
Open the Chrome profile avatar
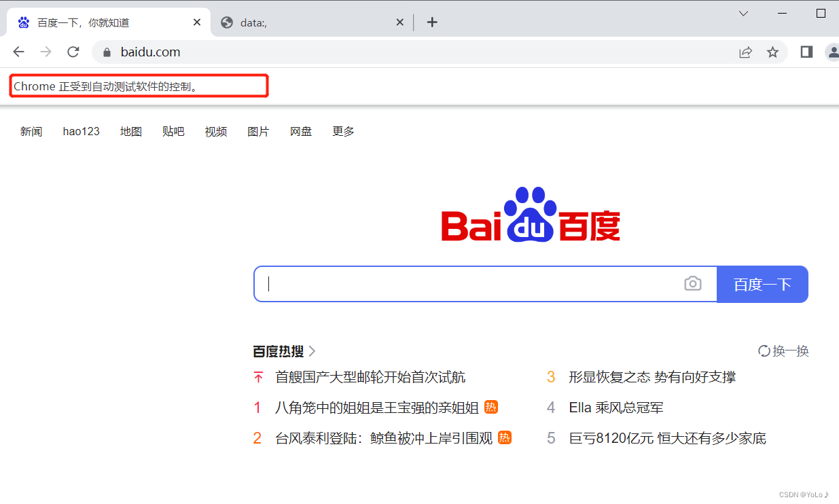(x=832, y=52)
